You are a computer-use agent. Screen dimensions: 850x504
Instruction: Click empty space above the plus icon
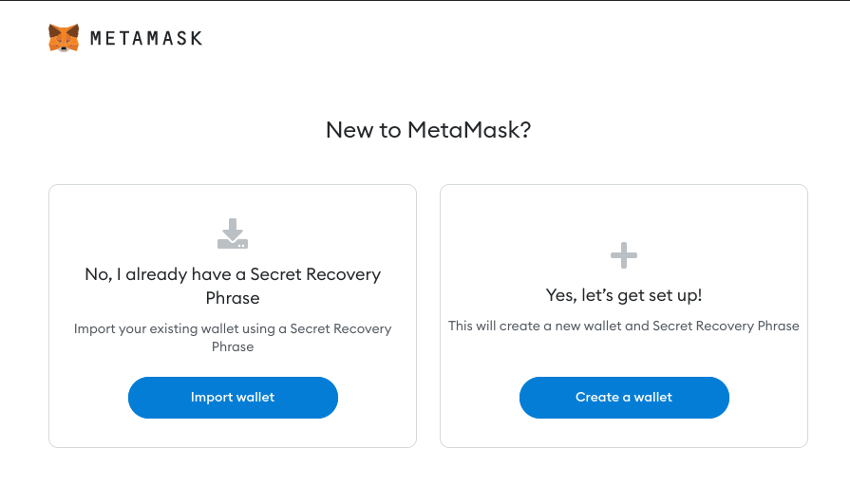pos(624,214)
